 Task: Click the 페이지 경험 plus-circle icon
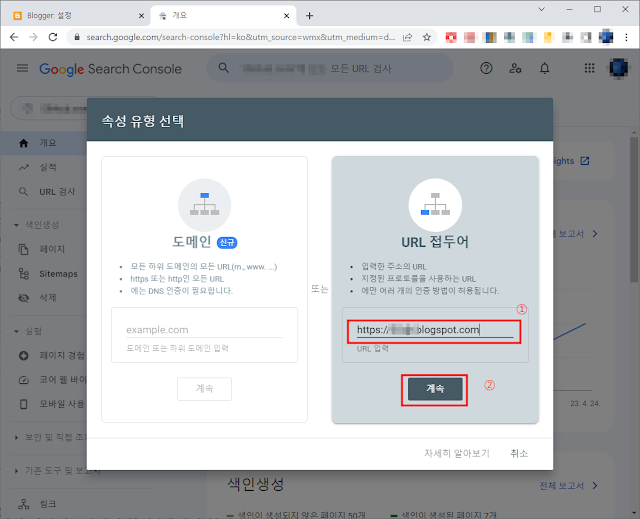tap(24, 355)
